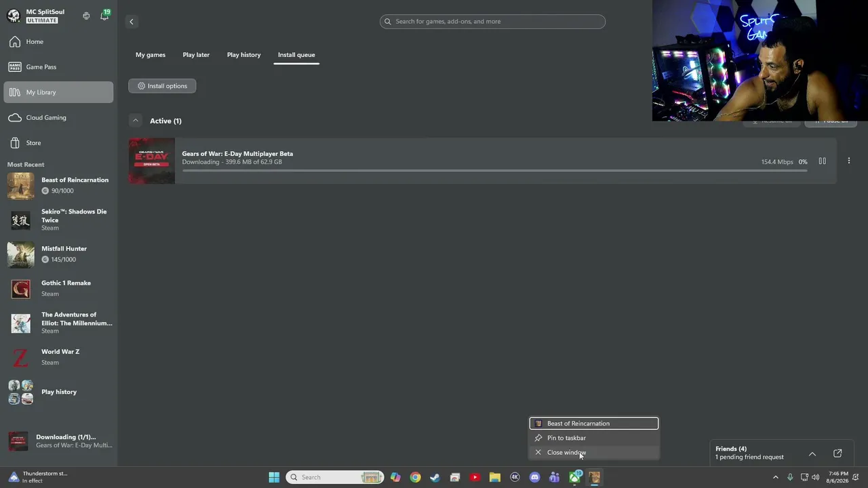Show hidden system tray icons
This screenshot has height=488, width=868.
pyautogui.click(x=776, y=477)
